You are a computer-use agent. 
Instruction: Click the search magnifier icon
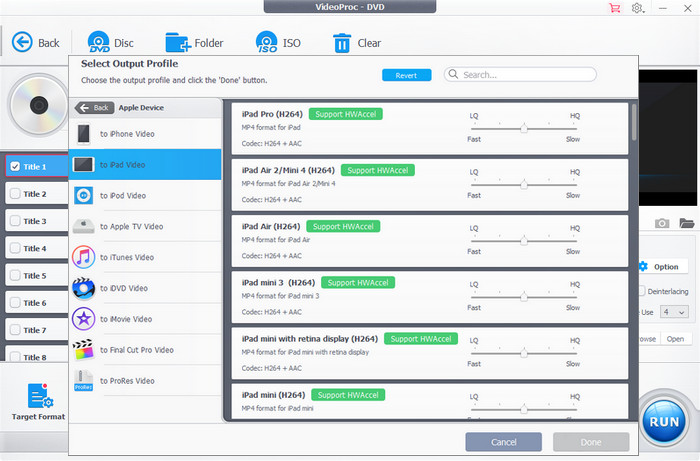pyautogui.click(x=453, y=74)
